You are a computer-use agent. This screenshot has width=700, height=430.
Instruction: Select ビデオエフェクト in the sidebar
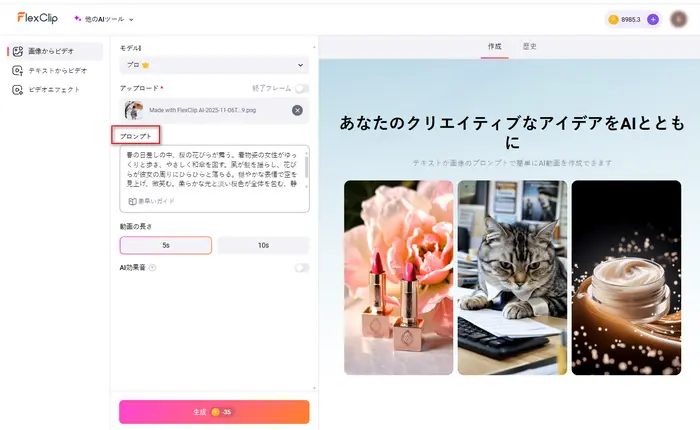coord(55,90)
